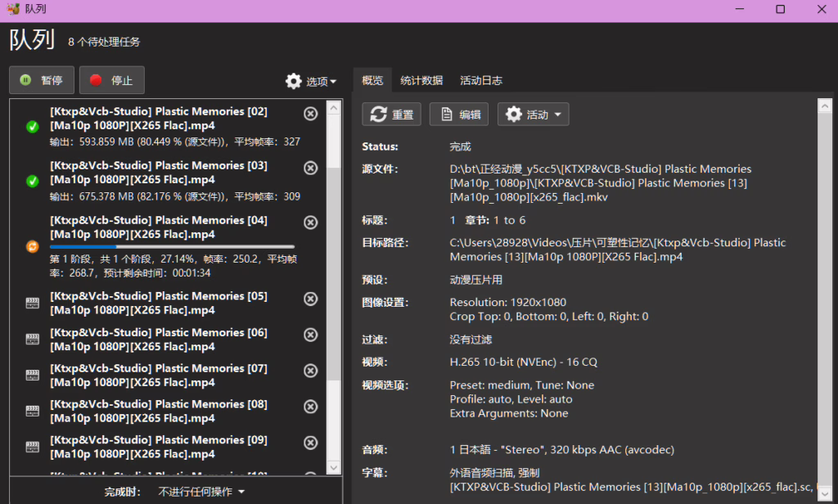
Task: Click the 编辑 edit button
Action: pos(459,115)
